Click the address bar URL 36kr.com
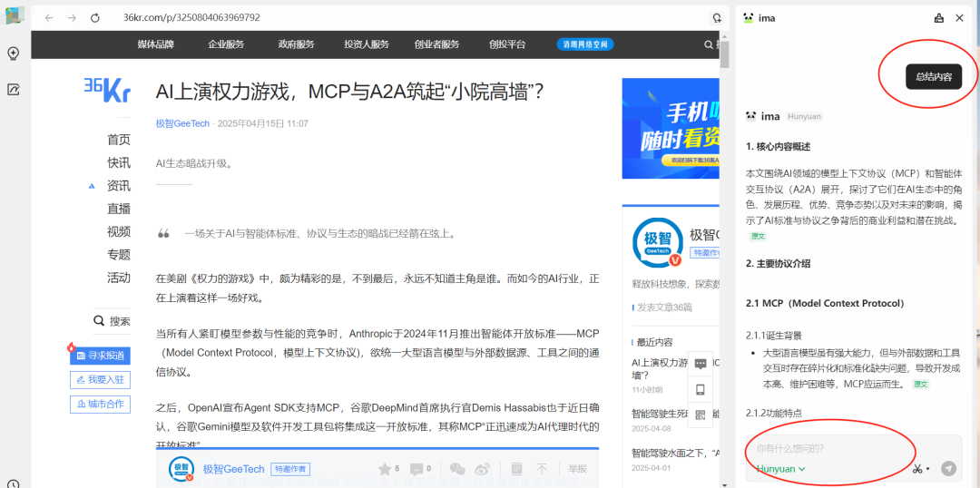The width and height of the screenshot is (980, 488). coord(191,17)
